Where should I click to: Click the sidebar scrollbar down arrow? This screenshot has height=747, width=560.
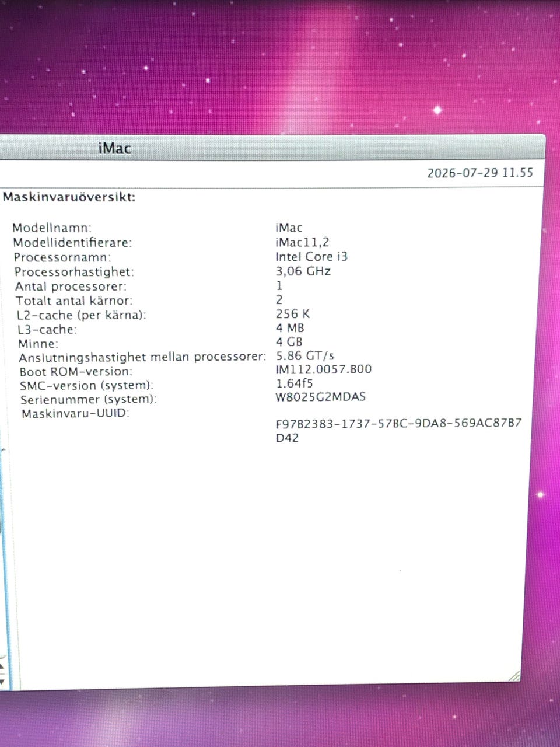coord(2,681)
